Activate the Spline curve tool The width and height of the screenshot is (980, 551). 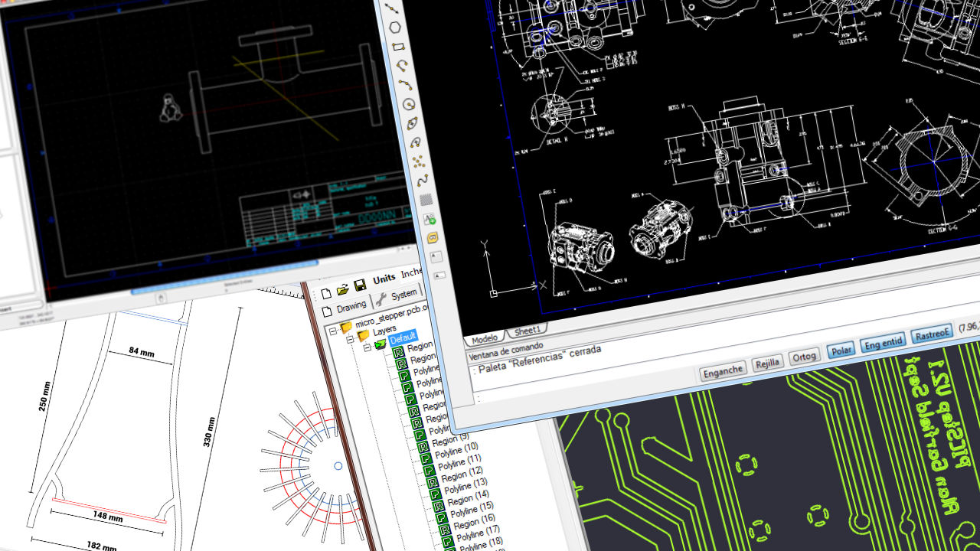(x=421, y=181)
